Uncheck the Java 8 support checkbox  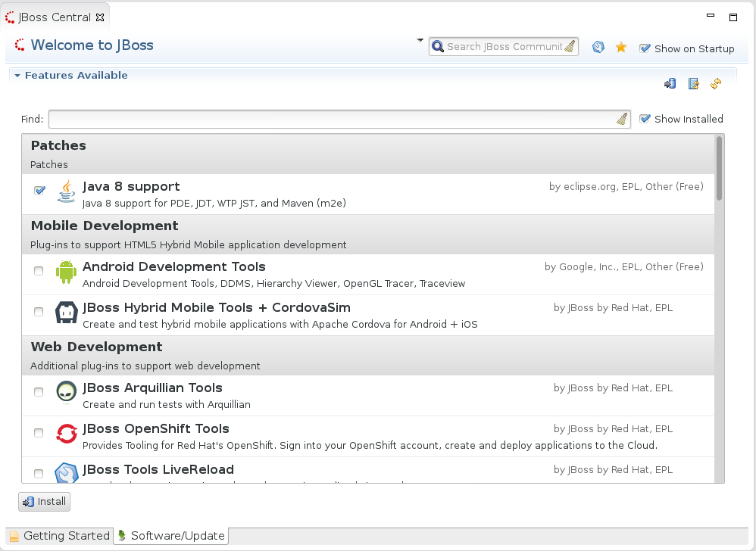39,191
